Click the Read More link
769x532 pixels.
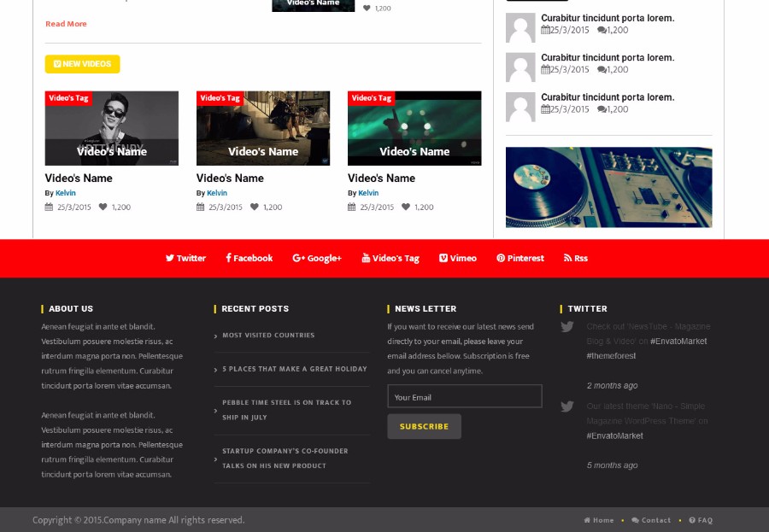tap(66, 24)
